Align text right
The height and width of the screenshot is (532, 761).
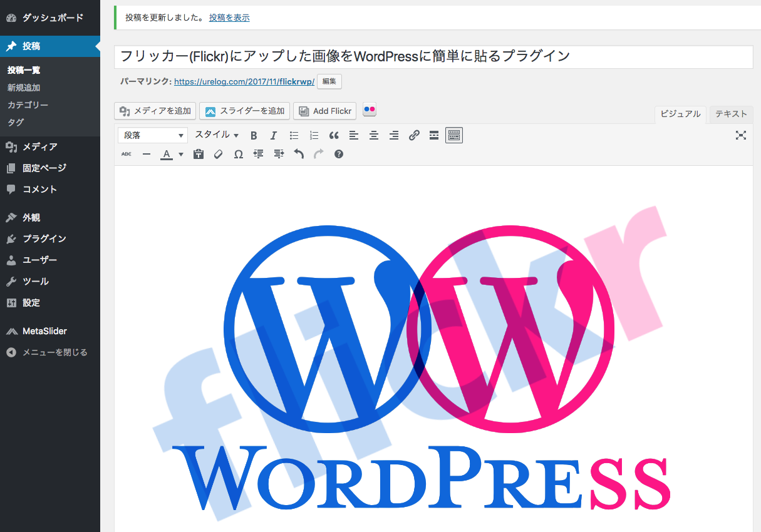394,135
